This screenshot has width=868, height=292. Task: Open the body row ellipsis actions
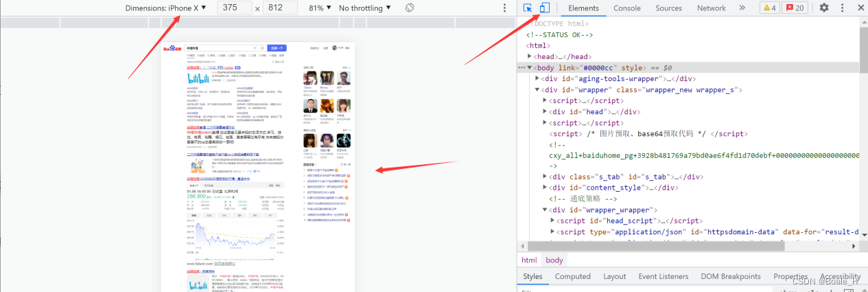521,67
